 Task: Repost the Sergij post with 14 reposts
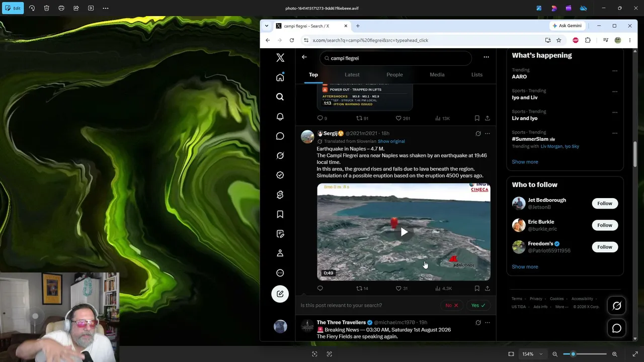[x=362, y=289]
